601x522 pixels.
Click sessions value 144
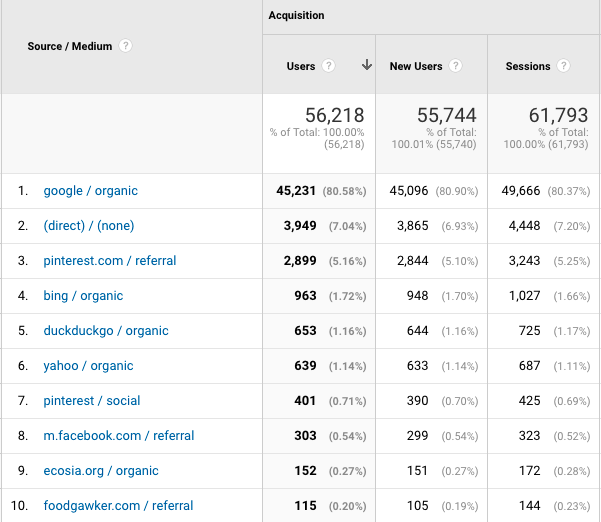pyautogui.click(x=529, y=506)
